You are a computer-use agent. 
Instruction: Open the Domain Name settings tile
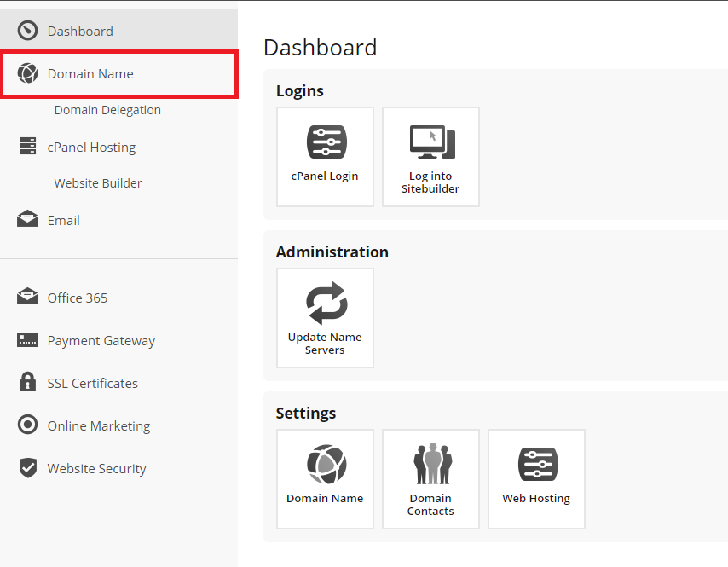coord(325,479)
